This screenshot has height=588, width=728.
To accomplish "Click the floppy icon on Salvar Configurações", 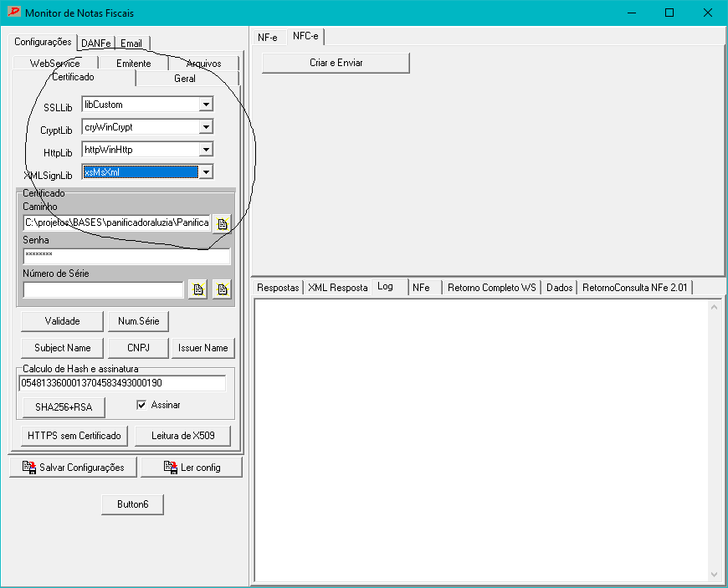I will coord(29,468).
